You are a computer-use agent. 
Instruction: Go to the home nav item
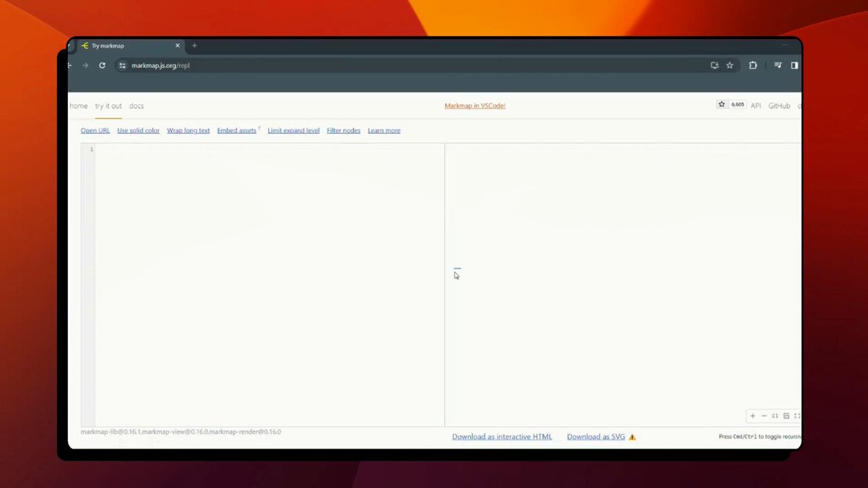coord(79,106)
